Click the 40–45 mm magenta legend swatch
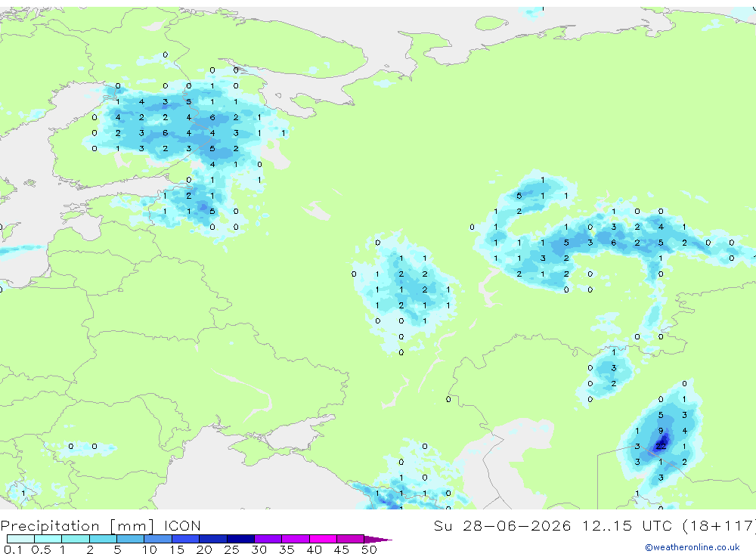The width and height of the screenshot is (756, 554). 323,539
